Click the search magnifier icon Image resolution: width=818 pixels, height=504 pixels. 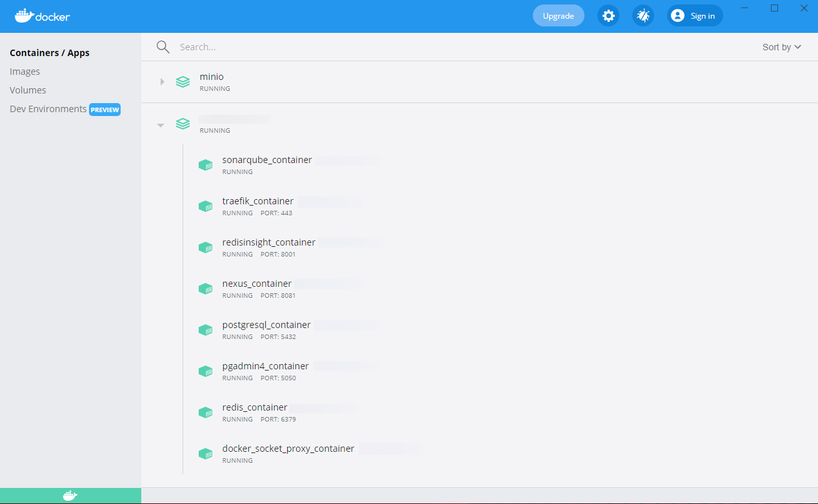[163, 47]
